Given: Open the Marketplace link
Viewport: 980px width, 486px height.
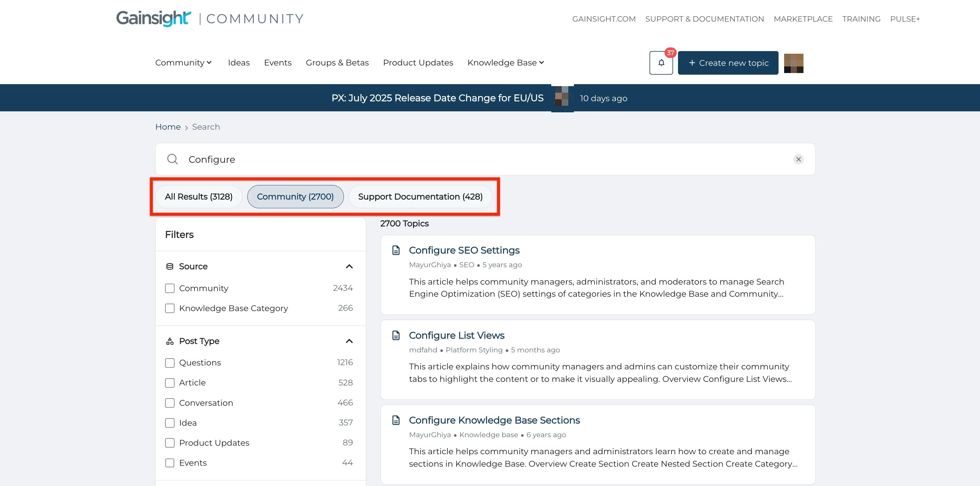Looking at the screenshot, I should 803,19.
